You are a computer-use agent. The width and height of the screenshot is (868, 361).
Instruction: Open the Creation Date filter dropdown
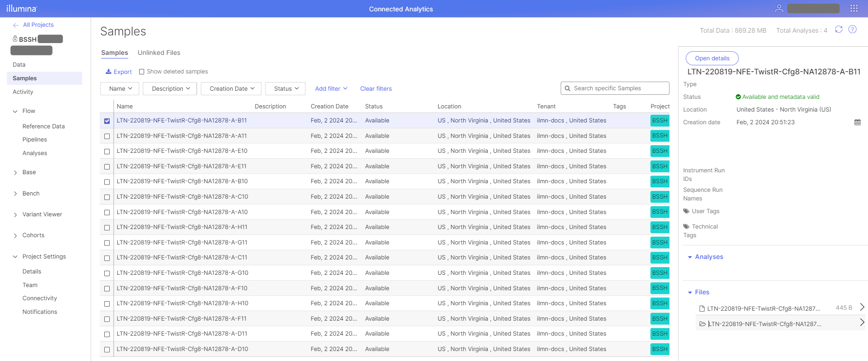click(232, 89)
